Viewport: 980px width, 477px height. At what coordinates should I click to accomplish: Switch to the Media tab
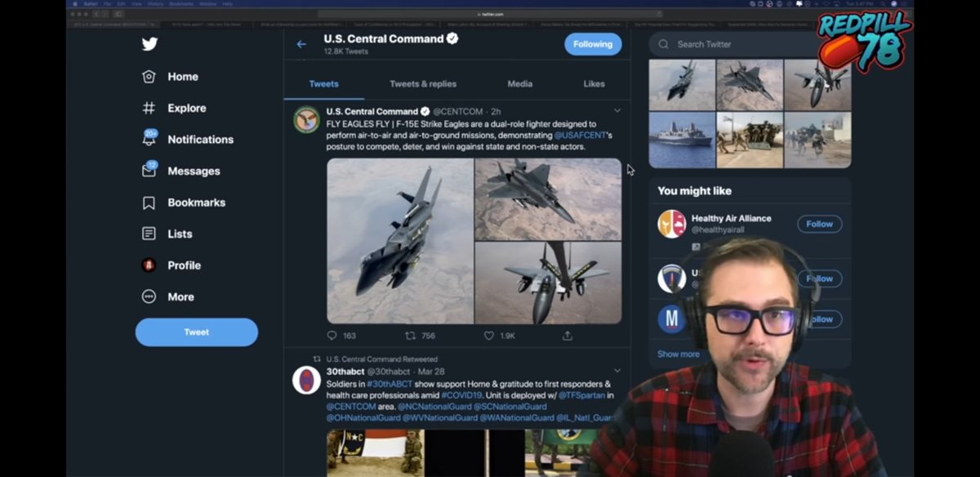[519, 83]
